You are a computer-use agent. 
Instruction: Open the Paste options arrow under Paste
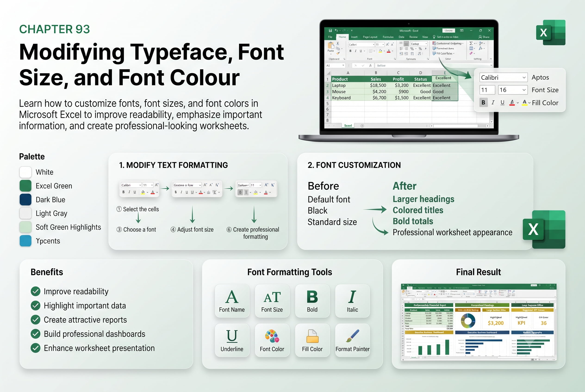pos(331,54)
